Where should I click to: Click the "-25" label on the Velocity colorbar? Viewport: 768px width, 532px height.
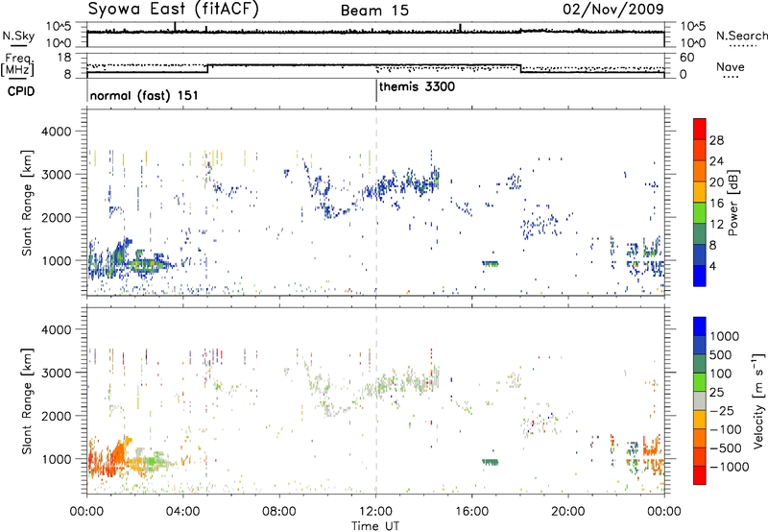click(x=722, y=410)
